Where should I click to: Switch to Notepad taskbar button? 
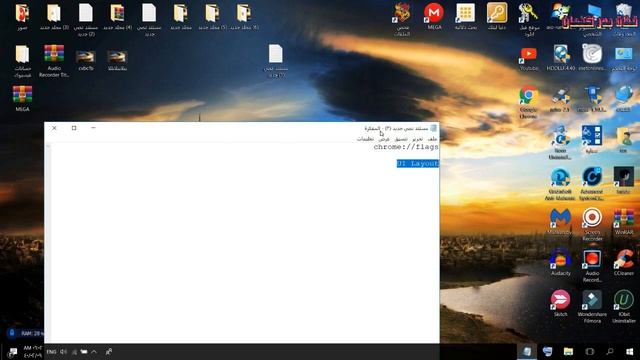527,351
